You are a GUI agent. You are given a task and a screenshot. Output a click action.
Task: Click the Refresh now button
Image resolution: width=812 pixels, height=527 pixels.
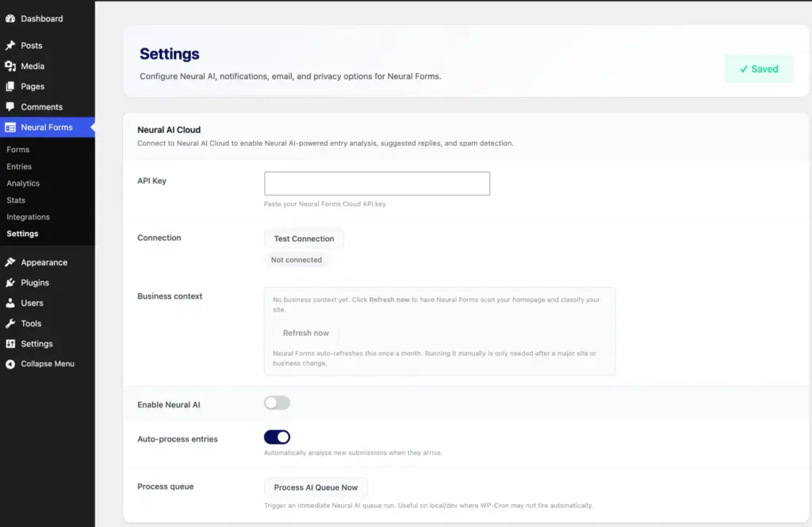305,333
